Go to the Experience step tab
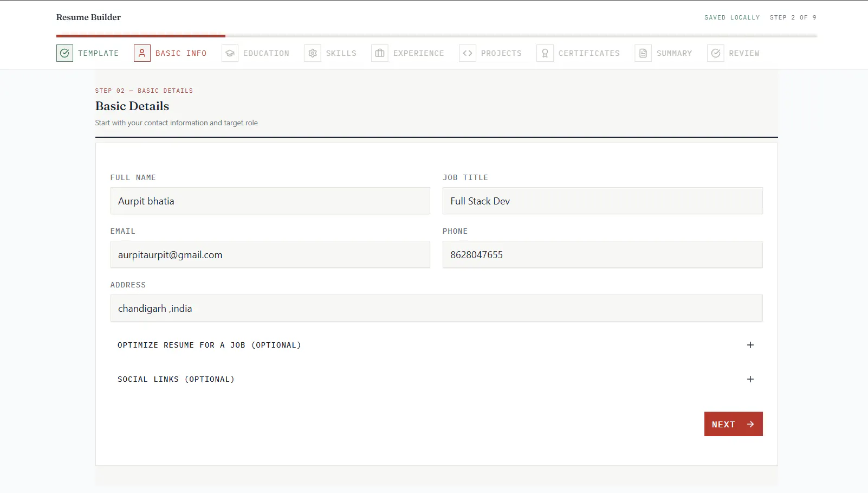868x493 pixels. (408, 53)
